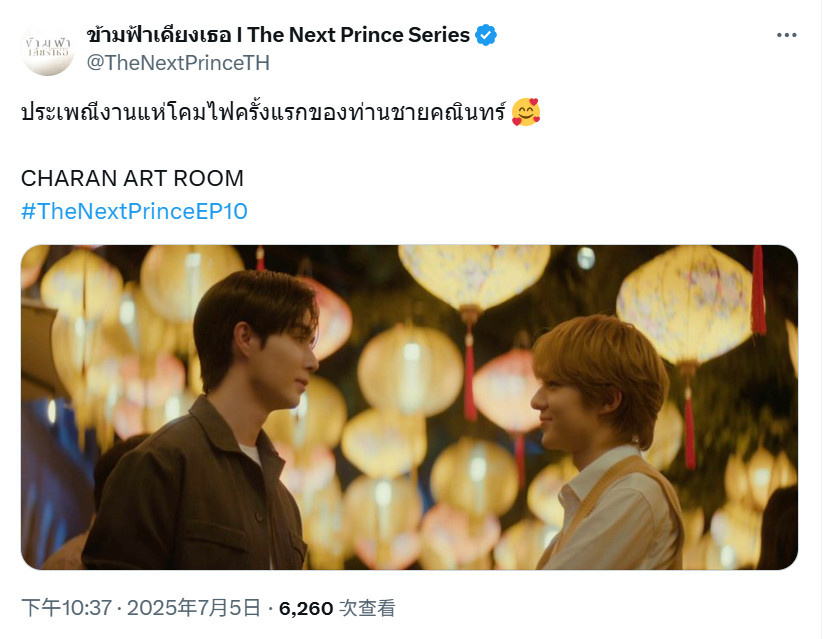Click the 'The Next Prince Series' name text
This screenshot has width=830, height=639.
coord(358,35)
